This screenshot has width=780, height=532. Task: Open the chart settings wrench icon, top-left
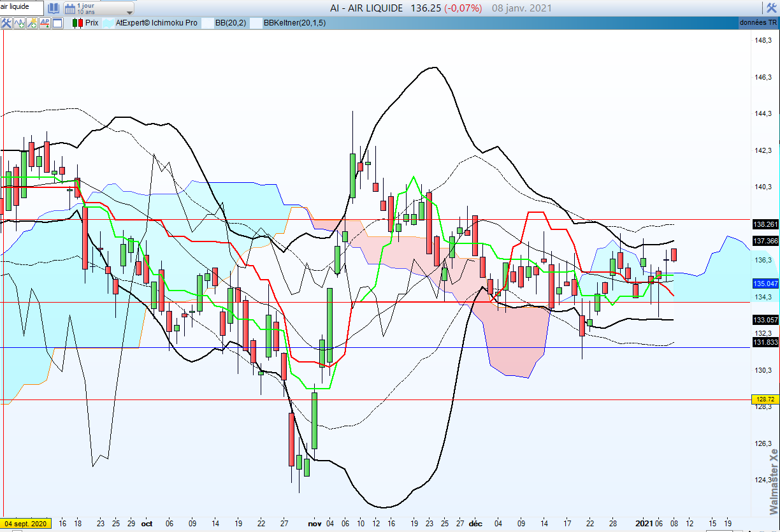(6, 23)
